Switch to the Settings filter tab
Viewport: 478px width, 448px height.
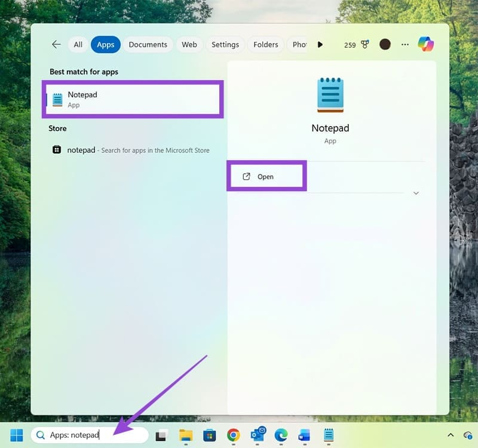(225, 44)
